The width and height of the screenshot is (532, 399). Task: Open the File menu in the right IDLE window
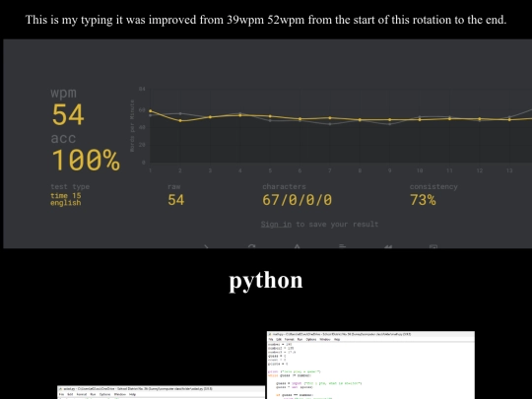click(x=271, y=339)
